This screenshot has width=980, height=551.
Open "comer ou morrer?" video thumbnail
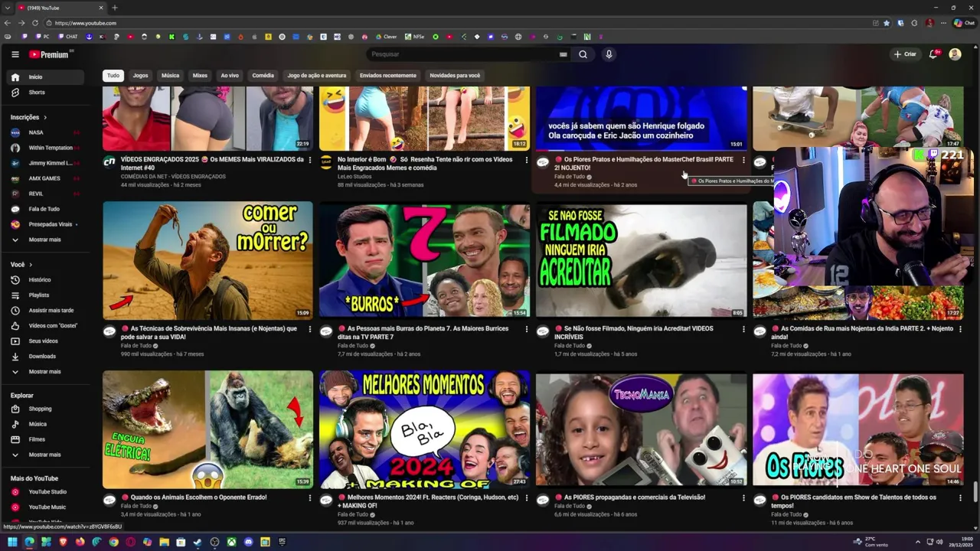(207, 260)
